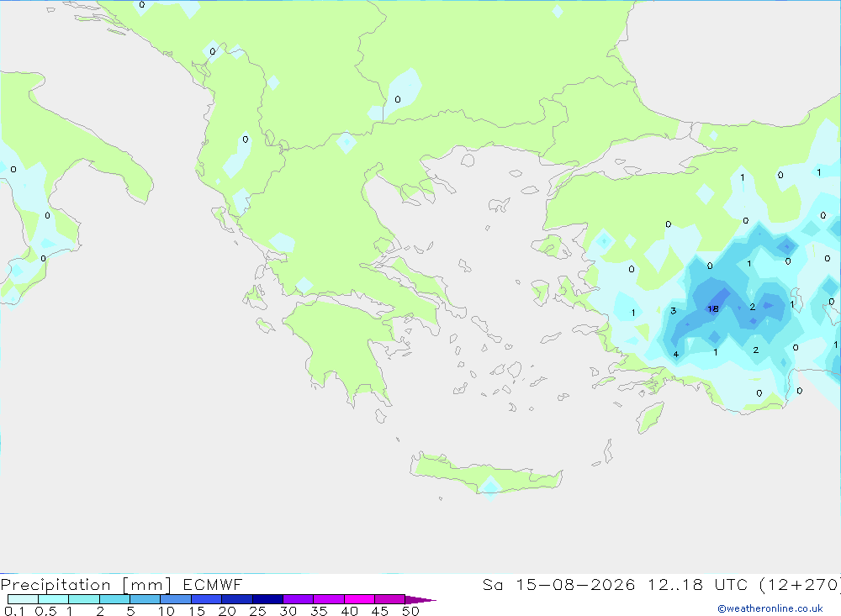Pick the 15–20 mm legend color swatch
This screenshot has height=616, width=841.
click(x=207, y=599)
